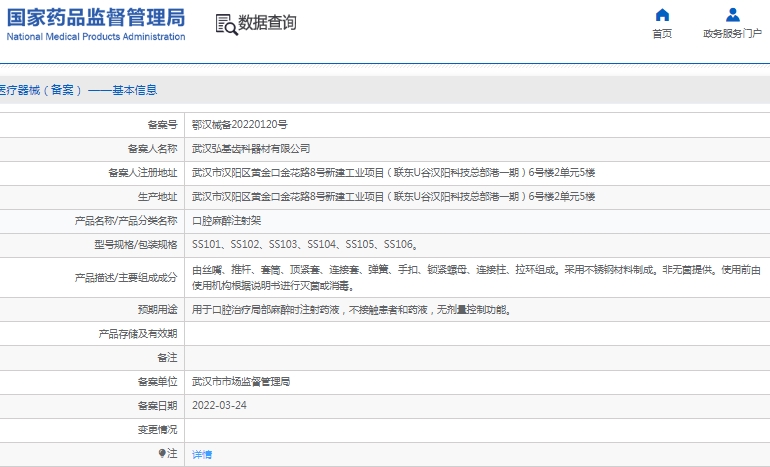Select the product description starting 由丝嘴、推杆

476,277
